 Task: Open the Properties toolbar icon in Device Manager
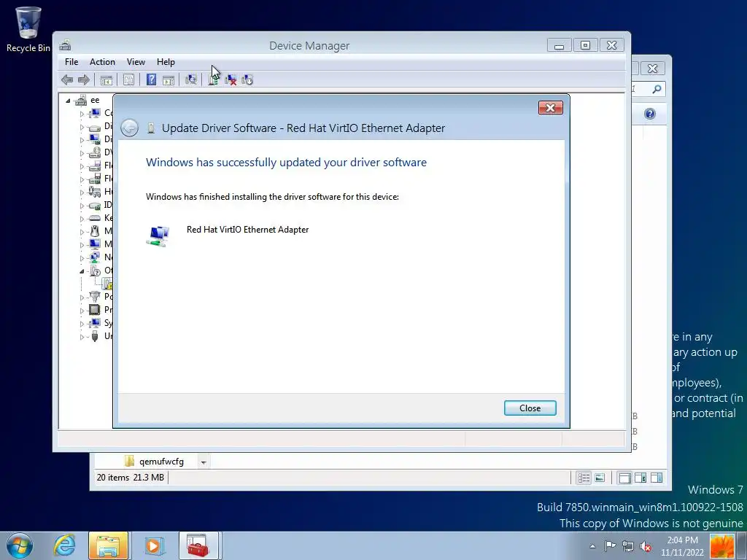coord(128,80)
